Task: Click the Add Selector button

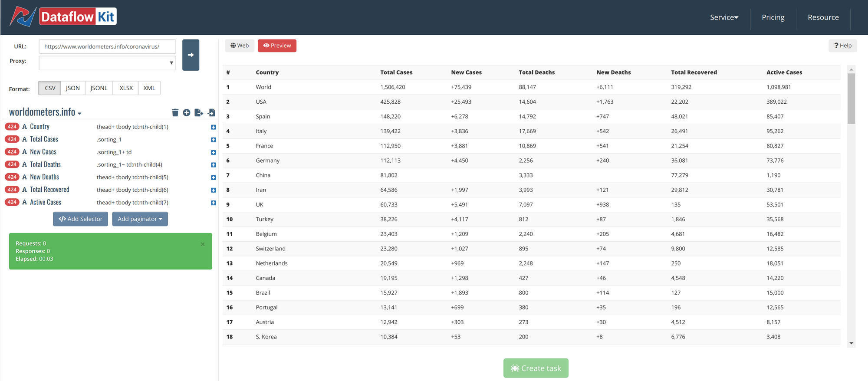Action: coord(80,219)
